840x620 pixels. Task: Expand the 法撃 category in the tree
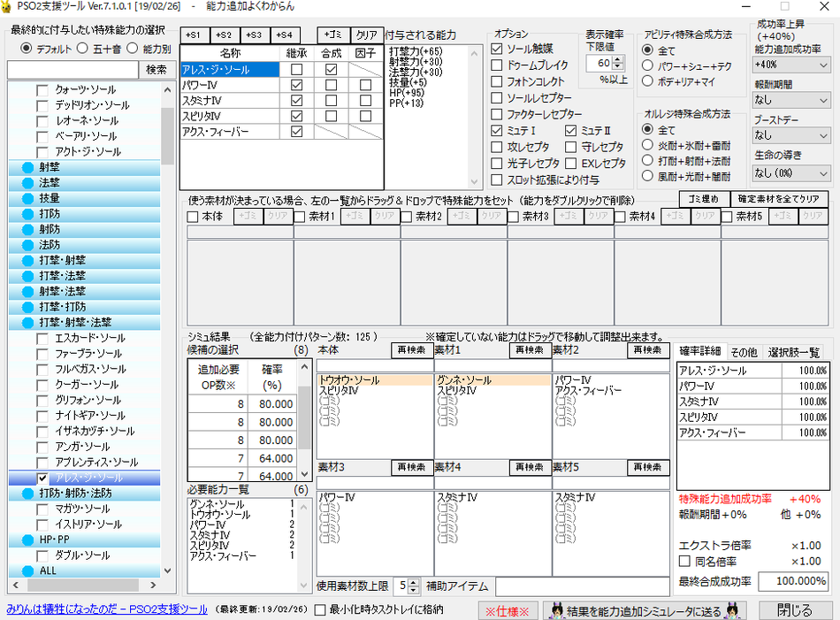(84, 183)
